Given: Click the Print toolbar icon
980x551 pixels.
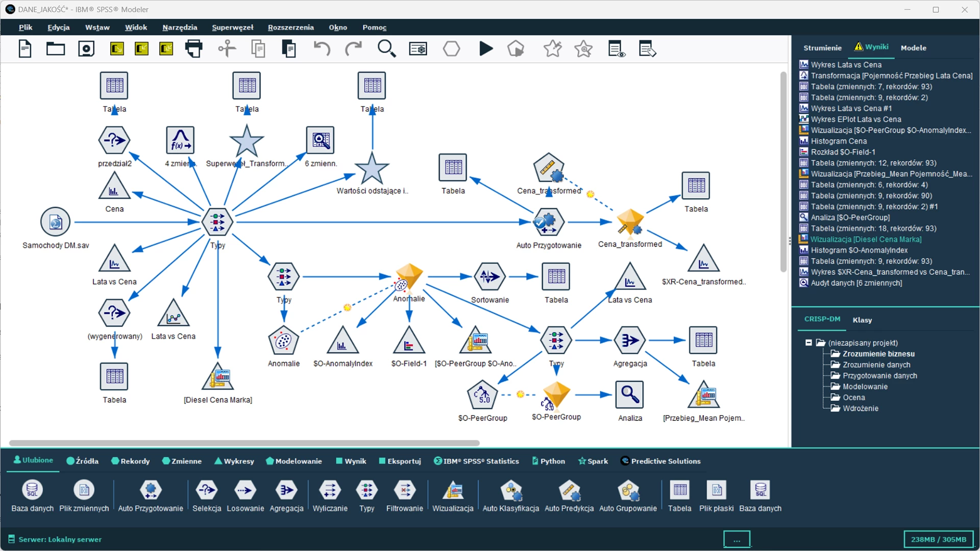Looking at the screenshot, I should (x=193, y=49).
